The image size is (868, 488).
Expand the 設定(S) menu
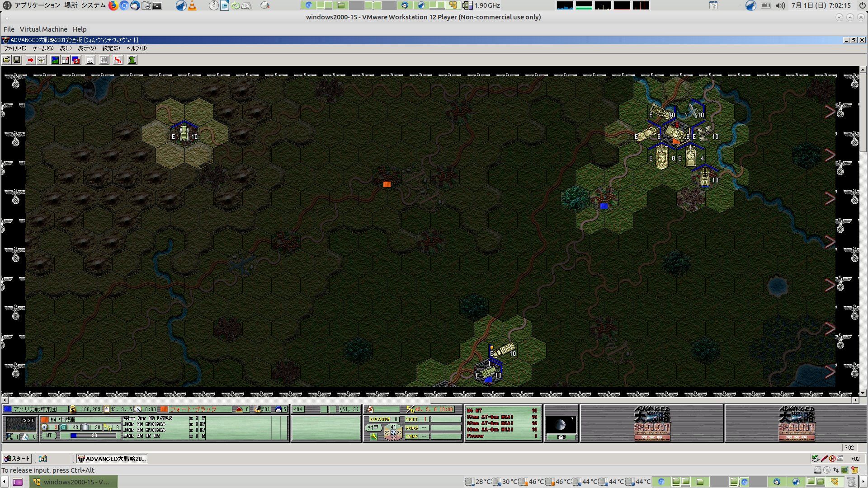pos(111,48)
